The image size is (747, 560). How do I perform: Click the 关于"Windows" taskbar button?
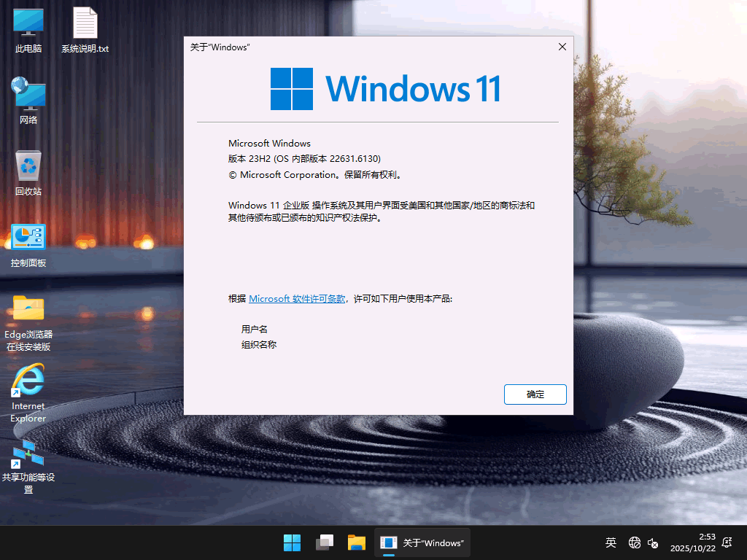422,542
